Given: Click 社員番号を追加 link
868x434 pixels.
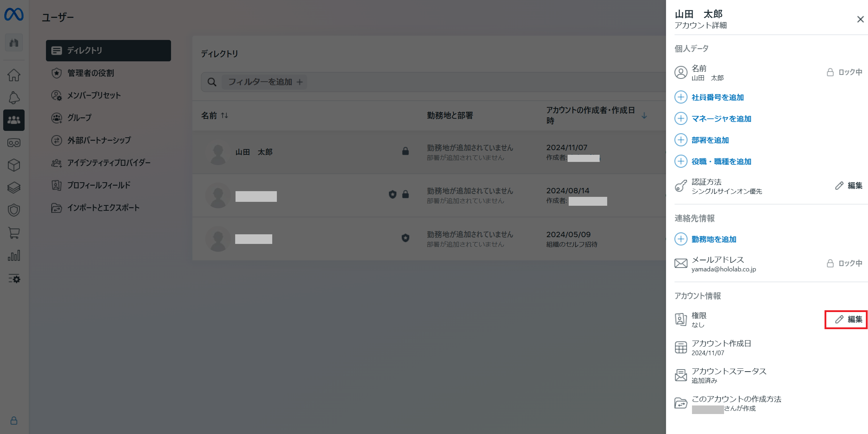Looking at the screenshot, I should 717,97.
